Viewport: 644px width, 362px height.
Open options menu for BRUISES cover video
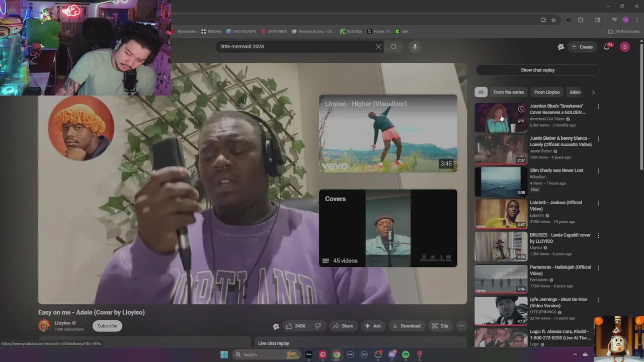point(598,235)
